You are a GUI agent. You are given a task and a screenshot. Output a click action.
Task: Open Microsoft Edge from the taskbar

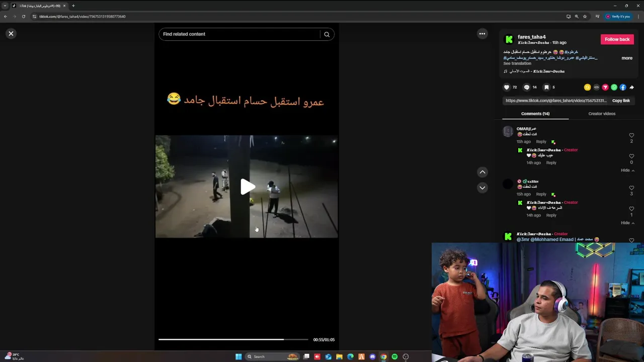350,356
